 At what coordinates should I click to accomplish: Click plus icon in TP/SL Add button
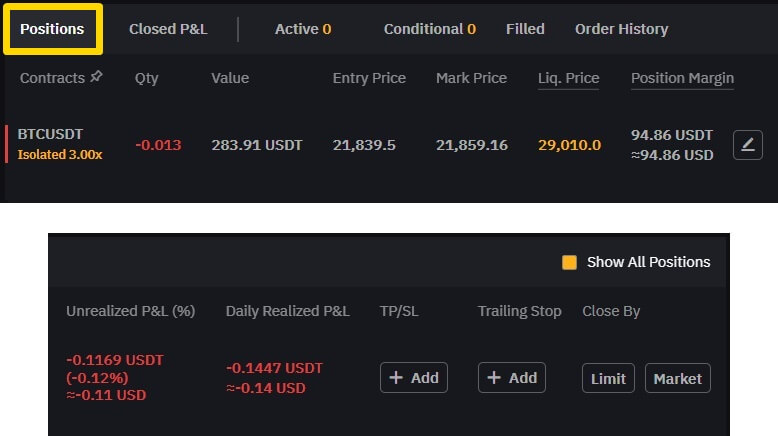[x=396, y=377]
